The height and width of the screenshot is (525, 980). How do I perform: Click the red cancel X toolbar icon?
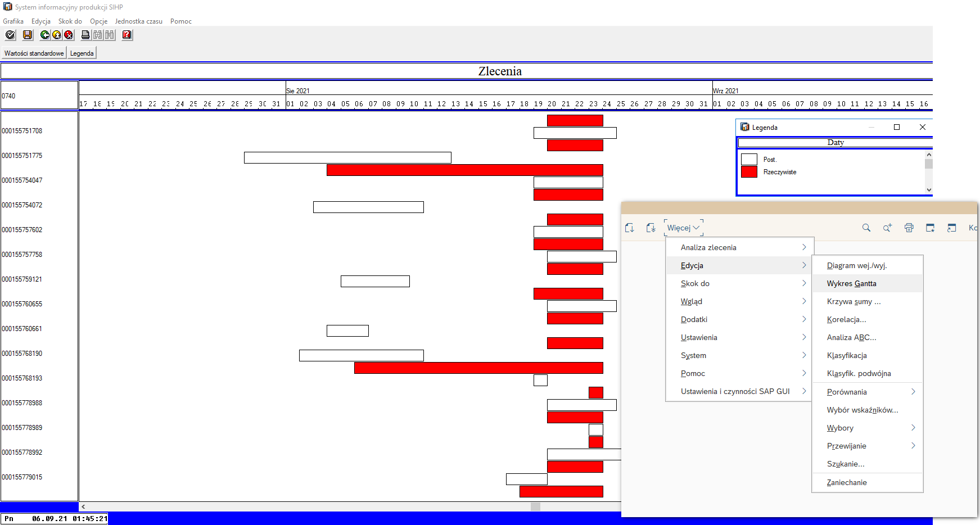(x=69, y=35)
